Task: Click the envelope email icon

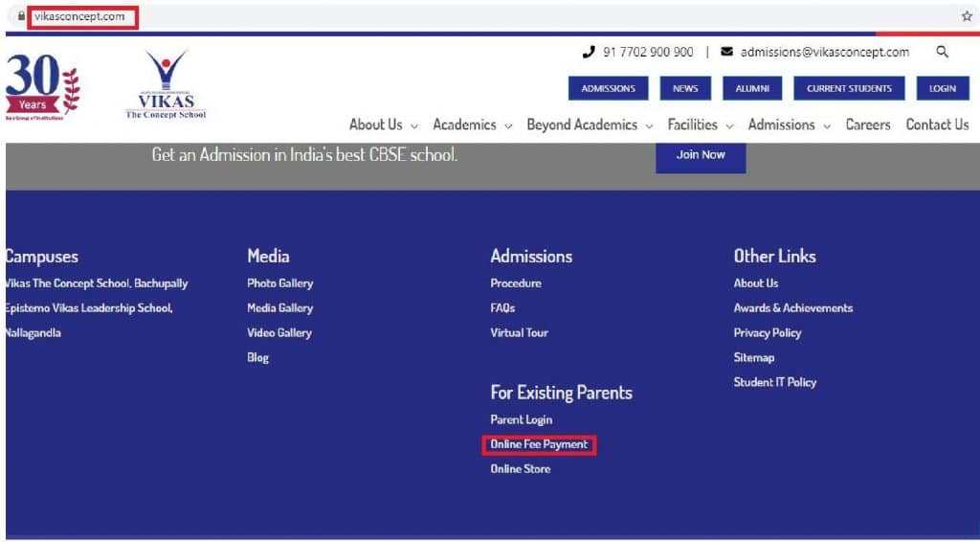Action: 726,52
